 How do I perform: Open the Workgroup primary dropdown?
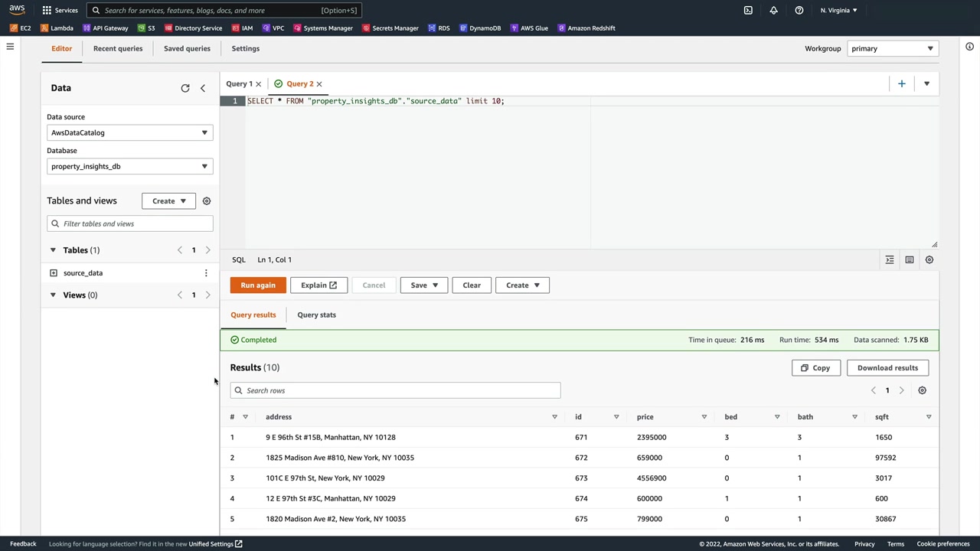(892, 48)
